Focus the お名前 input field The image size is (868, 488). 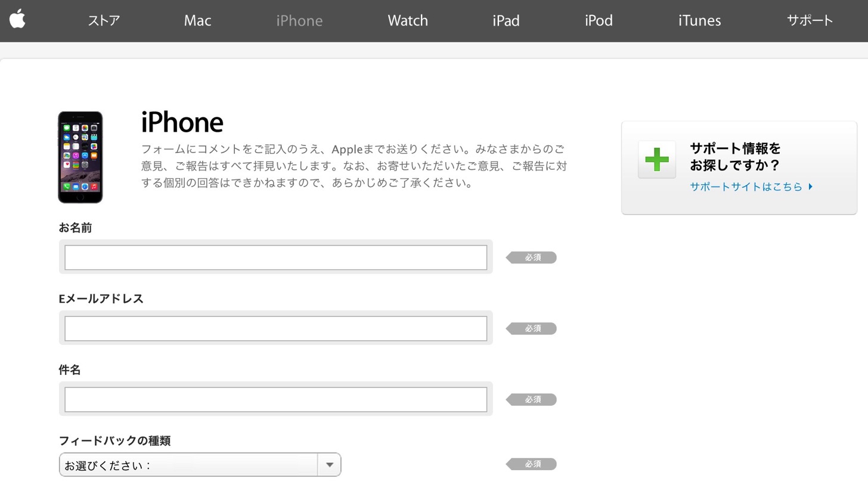tap(275, 257)
